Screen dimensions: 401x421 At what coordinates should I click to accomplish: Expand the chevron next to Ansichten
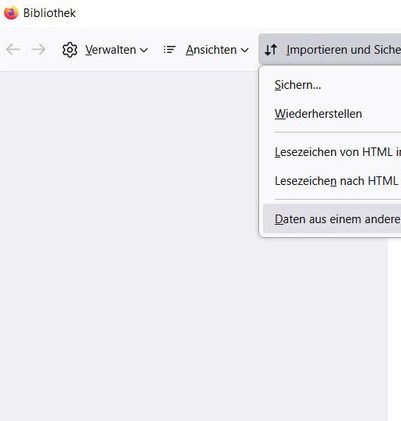tap(245, 50)
